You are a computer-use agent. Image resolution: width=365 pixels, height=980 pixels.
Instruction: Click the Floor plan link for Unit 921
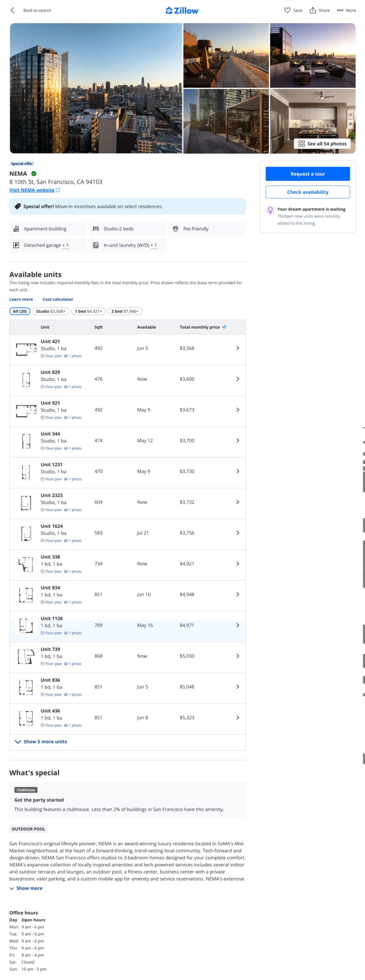coord(51,417)
